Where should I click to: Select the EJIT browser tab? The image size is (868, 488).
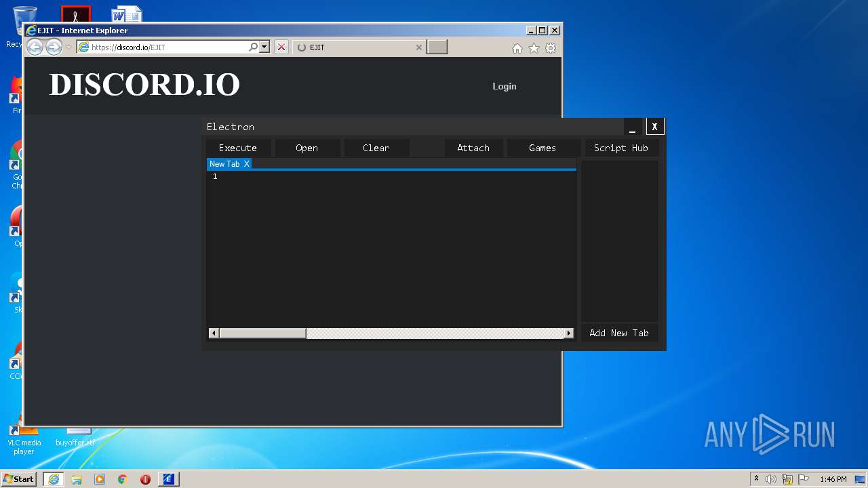click(359, 47)
